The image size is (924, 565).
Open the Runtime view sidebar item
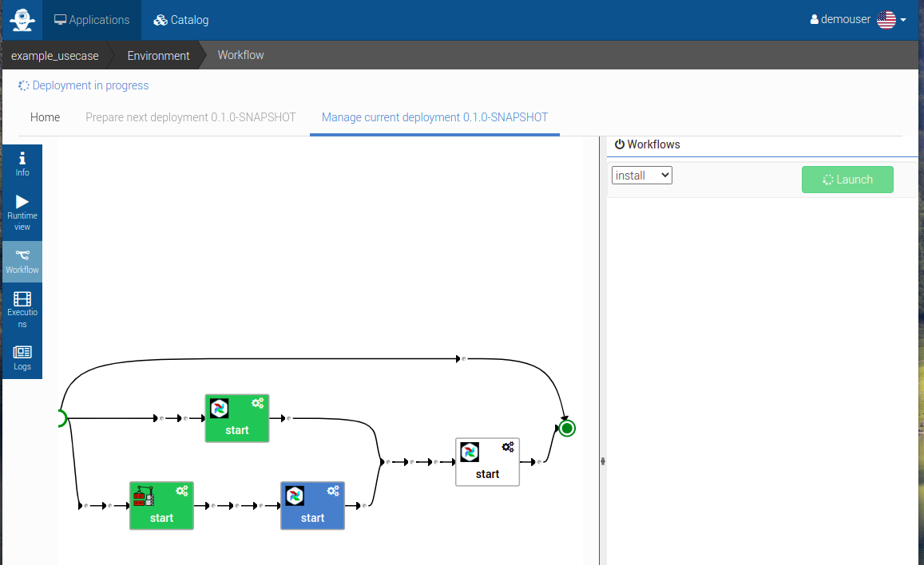(22, 213)
